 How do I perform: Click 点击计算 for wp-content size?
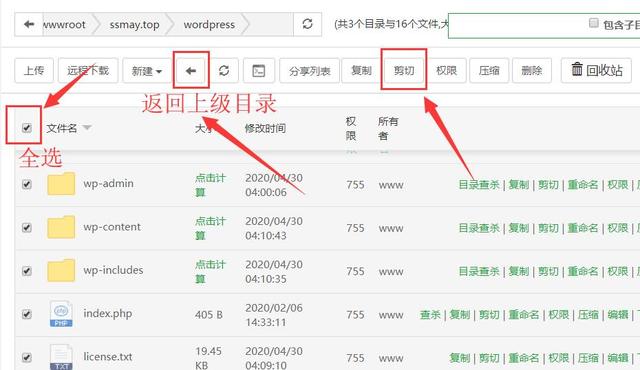[x=210, y=228]
